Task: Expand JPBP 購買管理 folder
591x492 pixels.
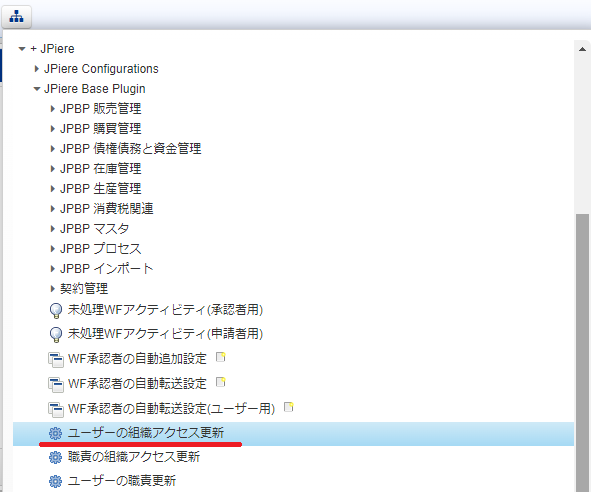Action: point(53,129)
